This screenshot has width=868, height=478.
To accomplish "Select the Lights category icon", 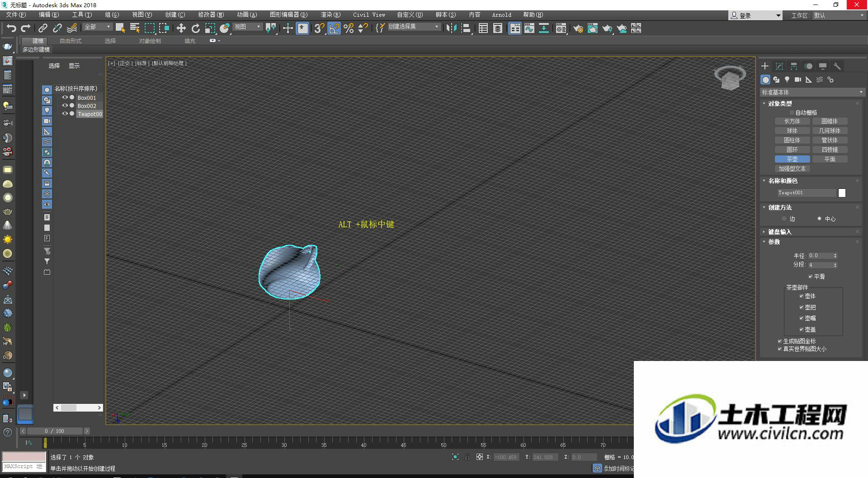I will tap(787, 80).
